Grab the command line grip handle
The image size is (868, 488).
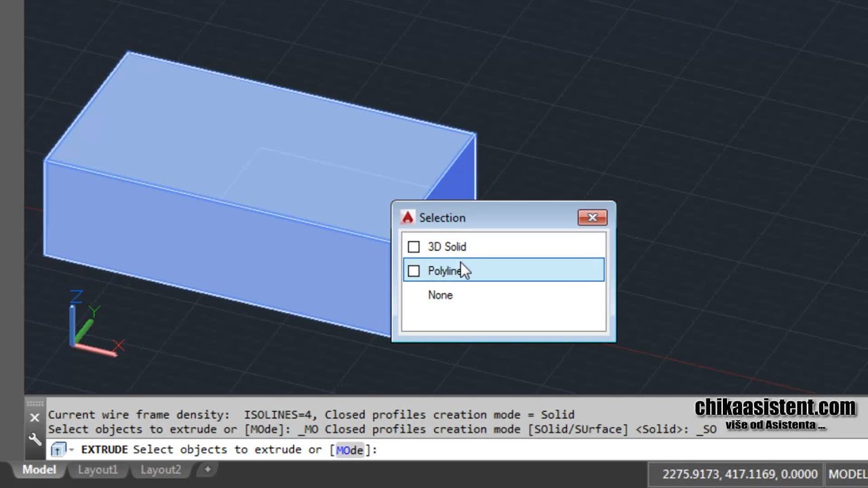click(x=35, y=403)
